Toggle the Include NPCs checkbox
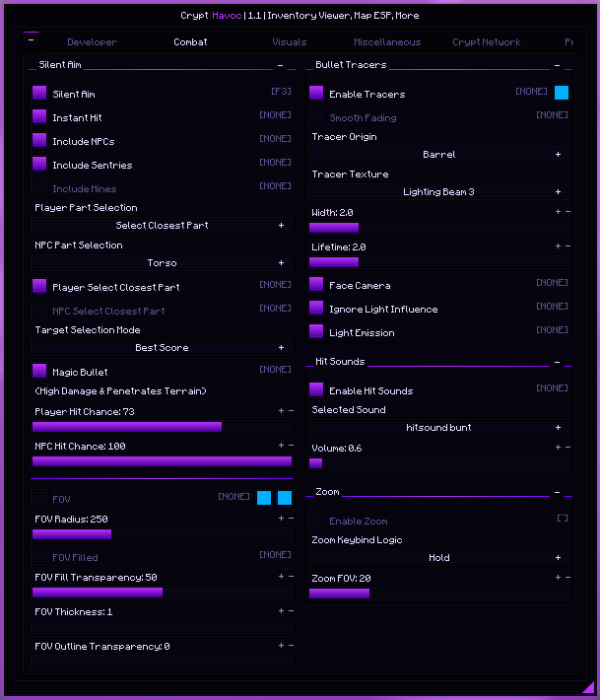Viewport: 600px width, 700px height. (39, 140)
